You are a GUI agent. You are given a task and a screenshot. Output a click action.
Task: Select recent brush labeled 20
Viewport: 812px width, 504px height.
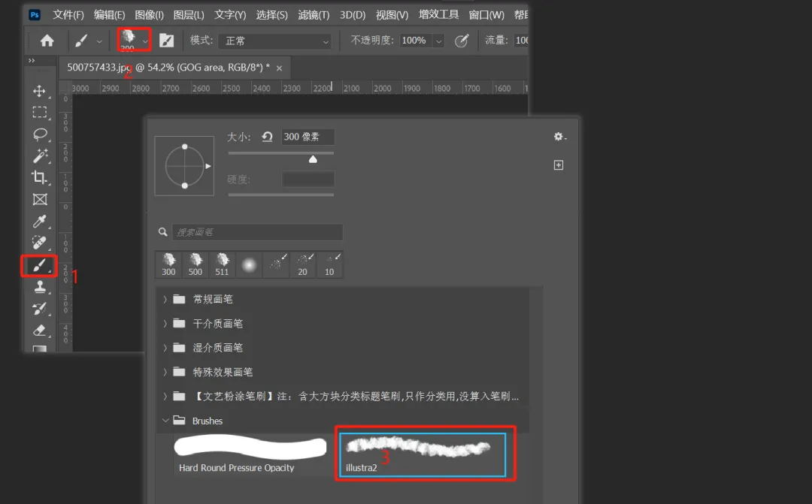click(303, 264)
